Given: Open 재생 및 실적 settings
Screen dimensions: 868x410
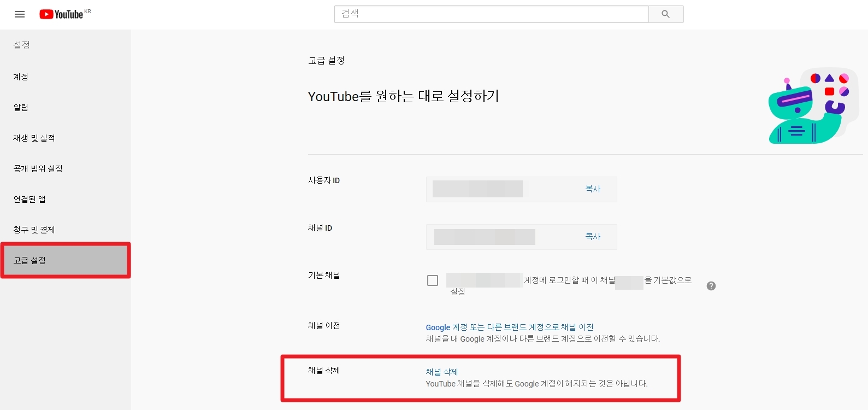Looking at the screenshot, I should [x=66, y=138].
